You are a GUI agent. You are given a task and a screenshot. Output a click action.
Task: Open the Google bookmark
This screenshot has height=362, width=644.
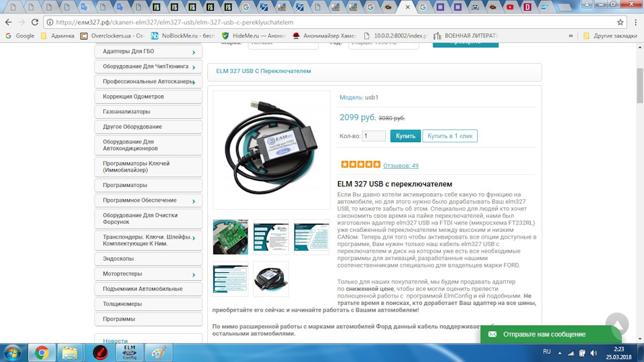click(19, 36)
